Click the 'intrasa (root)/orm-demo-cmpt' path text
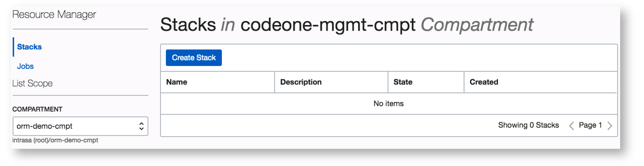The height and width of the screenshot is (166, 644). pos(55,140)
